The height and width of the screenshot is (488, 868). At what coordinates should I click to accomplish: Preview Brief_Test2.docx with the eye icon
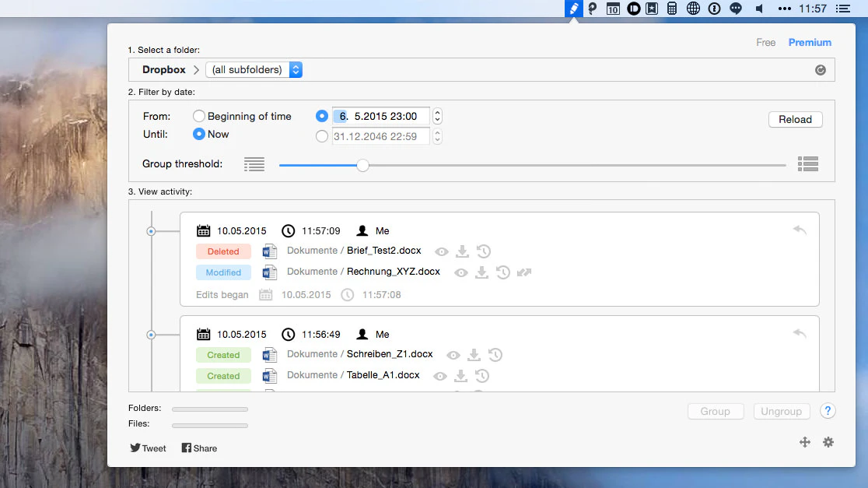click(x=441, y=251)
